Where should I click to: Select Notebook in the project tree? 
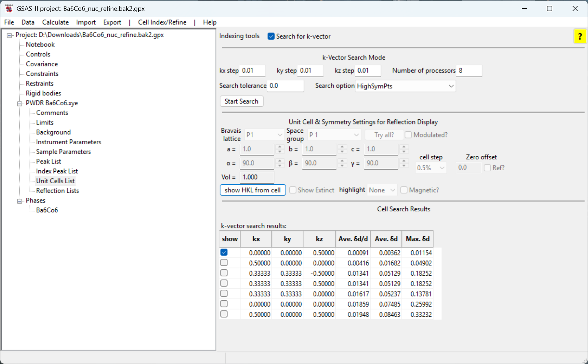pos(40,45)
